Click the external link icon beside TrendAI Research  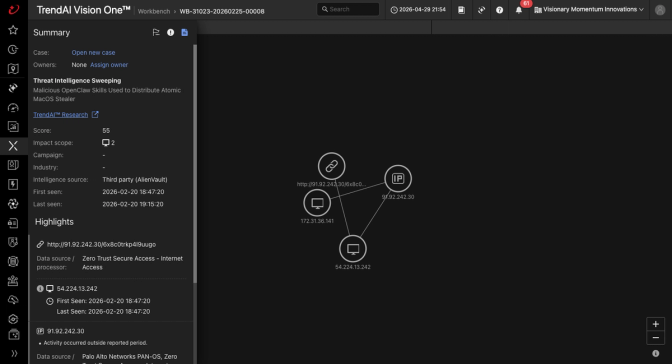[x=95, y=114]
